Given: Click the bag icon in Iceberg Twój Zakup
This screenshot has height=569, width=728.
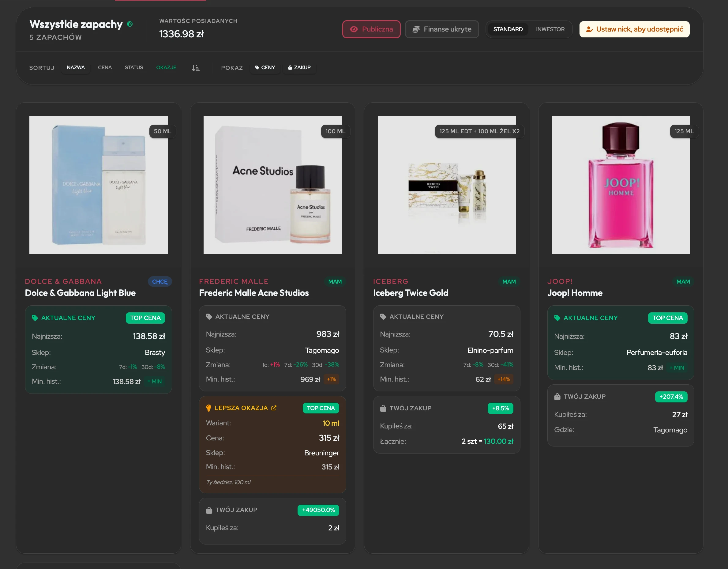Looking at the screenshot, I should coord(383,408).
